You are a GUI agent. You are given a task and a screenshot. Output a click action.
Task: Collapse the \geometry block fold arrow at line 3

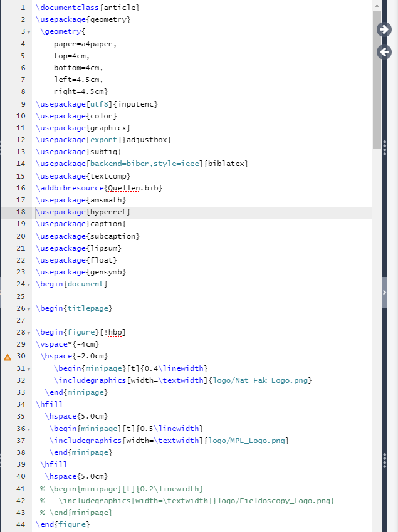click(x=29, y=32)
